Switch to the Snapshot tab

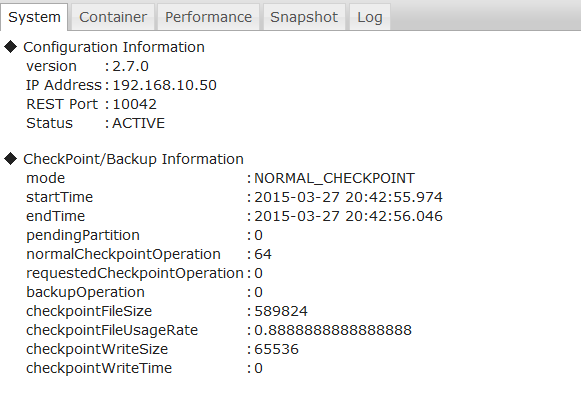tap(304, 17)
